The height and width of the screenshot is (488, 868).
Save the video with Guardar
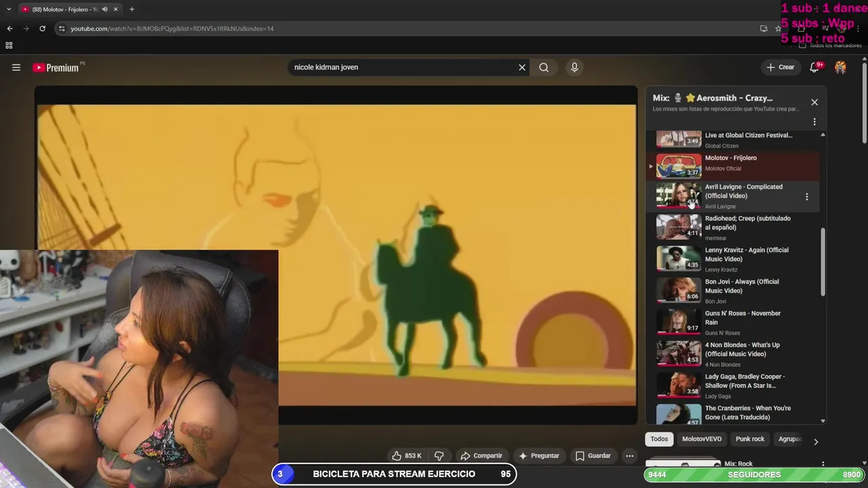(593, 456)
